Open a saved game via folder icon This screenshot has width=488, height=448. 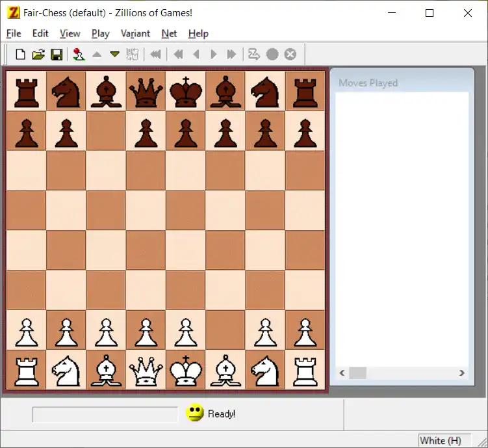pyautogui.click(x=38, y=55)
